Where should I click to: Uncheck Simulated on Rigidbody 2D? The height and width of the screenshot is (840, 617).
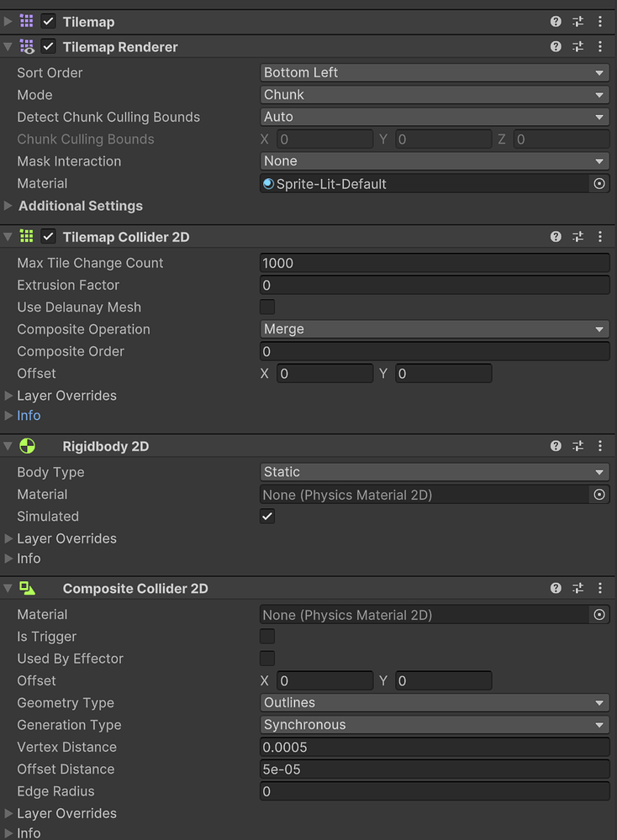267,516
